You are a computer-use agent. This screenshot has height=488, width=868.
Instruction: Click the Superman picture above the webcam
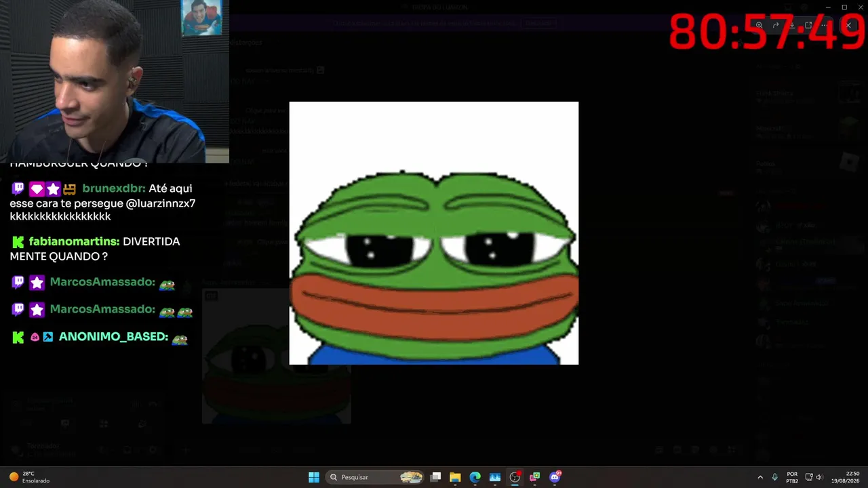tap(201, 18)
